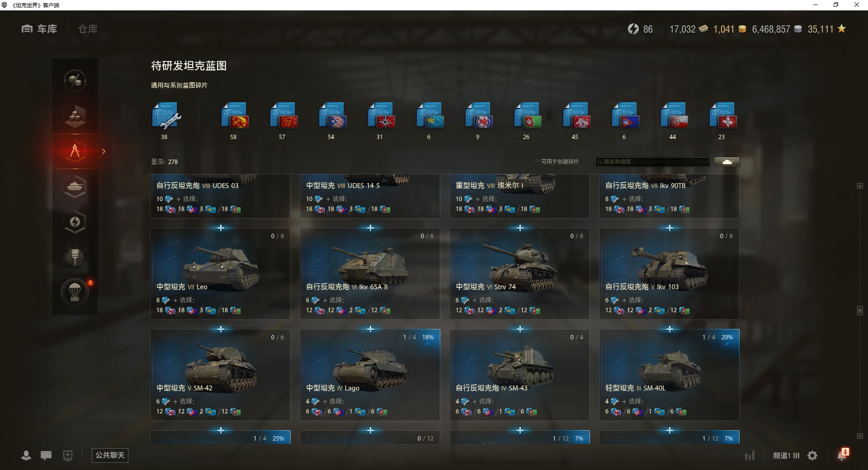This screenshot has width=868, height=470.
Task: Expand the sidebar with the arrow chevron
Action: 104,151
